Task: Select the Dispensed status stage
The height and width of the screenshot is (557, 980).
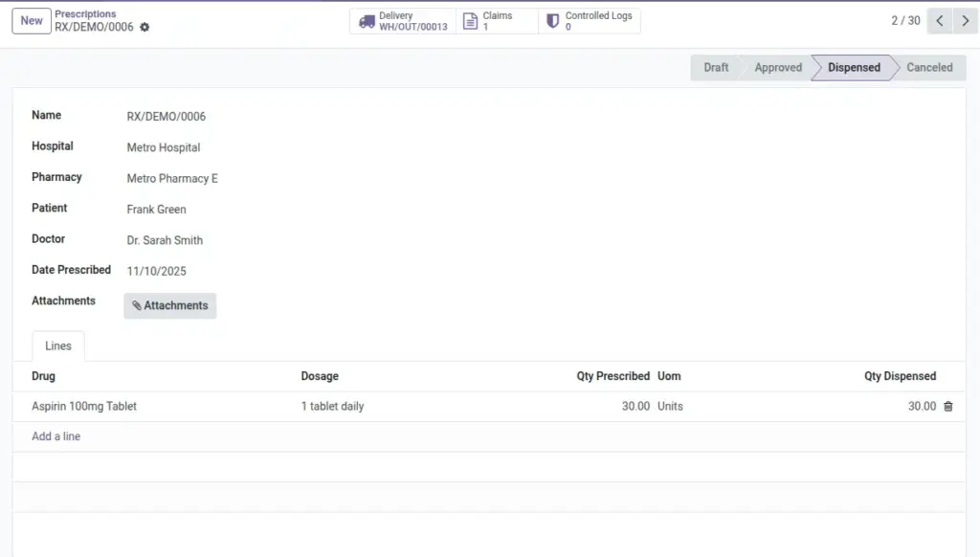Action: click(x=854, y=68)
